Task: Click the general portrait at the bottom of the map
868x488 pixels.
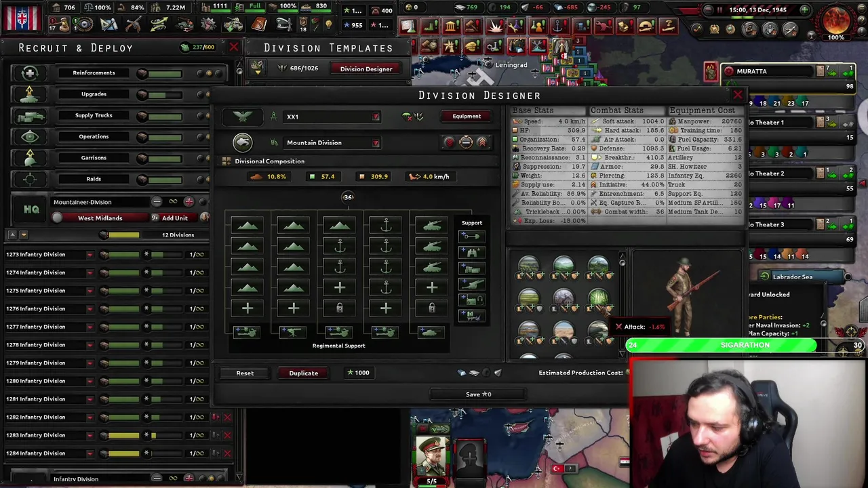Action: (432, 456)
